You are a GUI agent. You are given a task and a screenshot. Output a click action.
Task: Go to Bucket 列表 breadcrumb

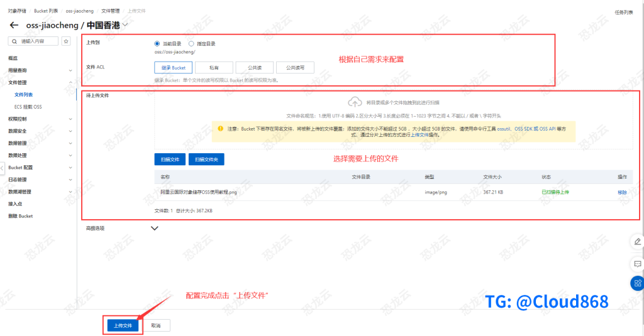46,11
